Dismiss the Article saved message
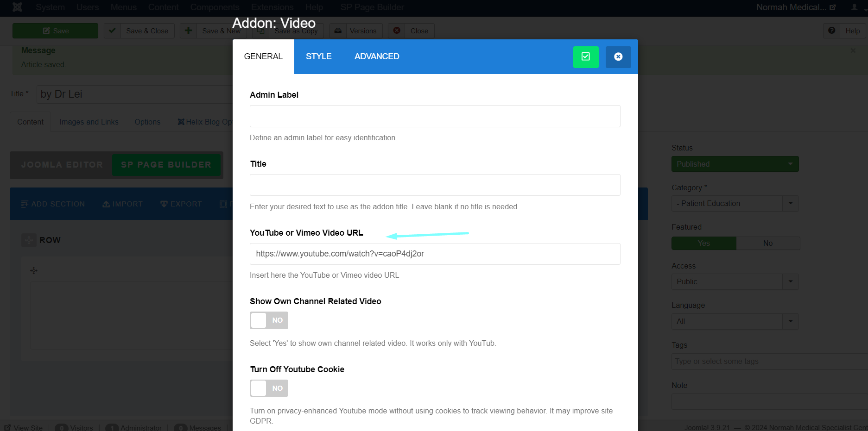This screenshot has height=431, width=868. (853, 50)
